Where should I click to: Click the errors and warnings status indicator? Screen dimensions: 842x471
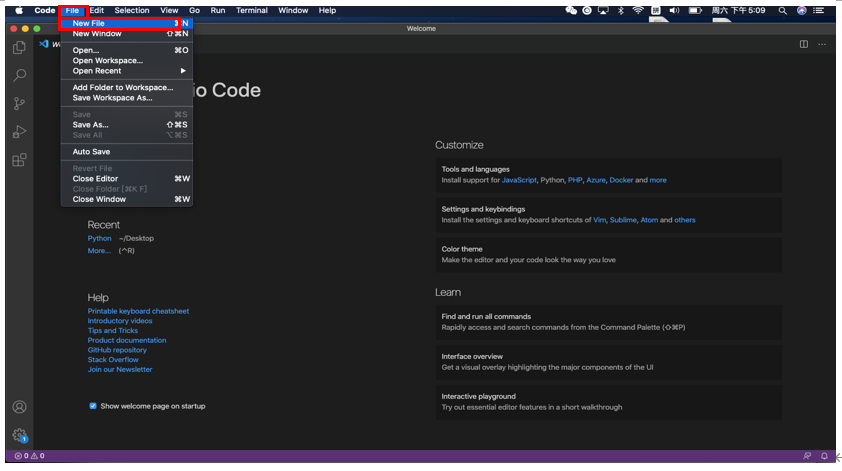(x=30, y=456)
